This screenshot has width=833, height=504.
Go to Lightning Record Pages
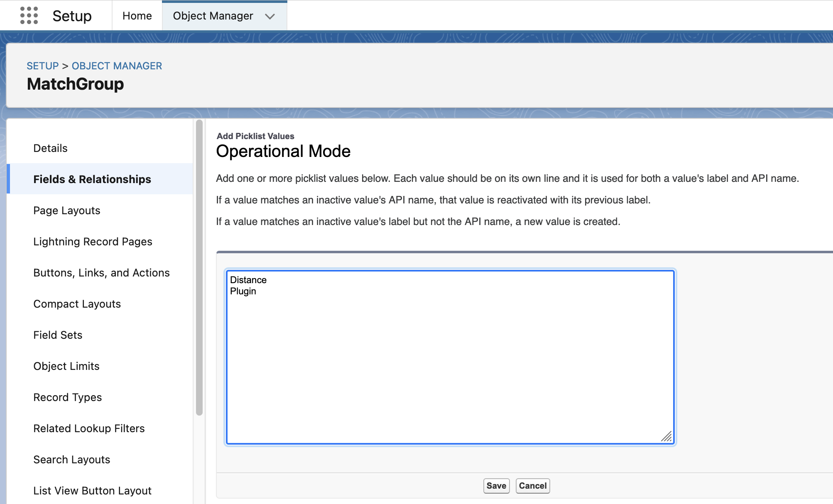tap(100, 242)
